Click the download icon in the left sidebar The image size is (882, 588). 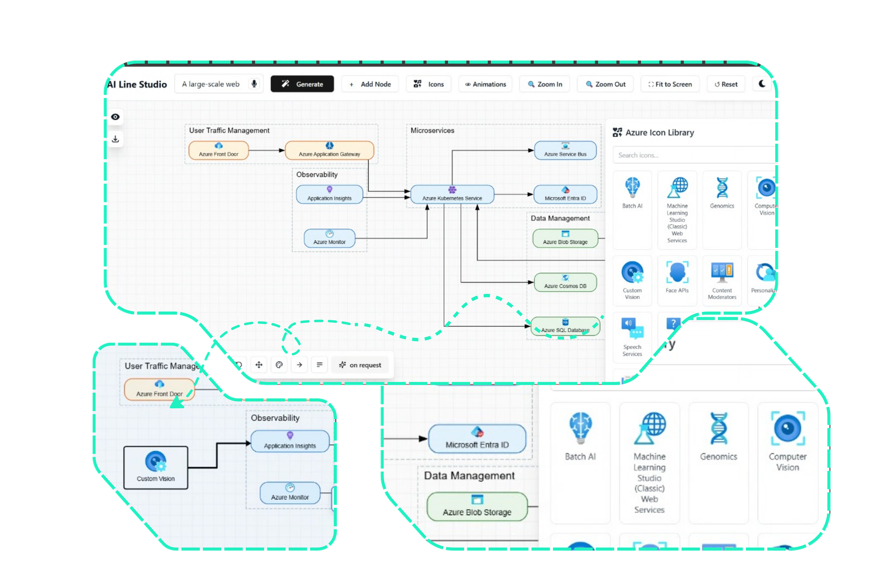coord(116,139)
